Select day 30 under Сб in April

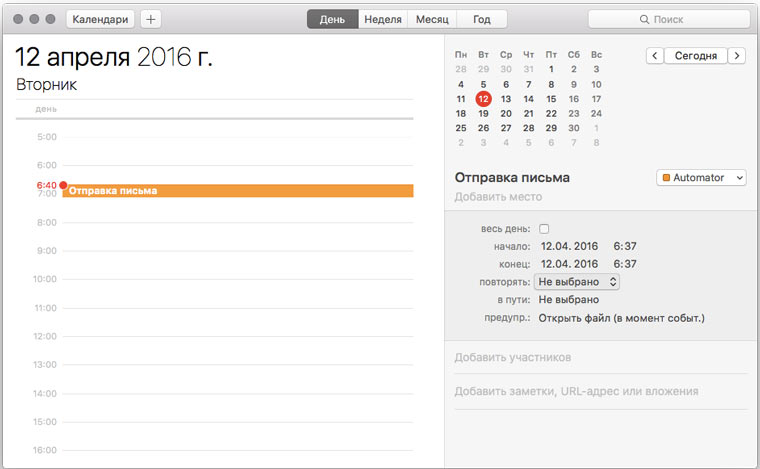pos(574,128)
